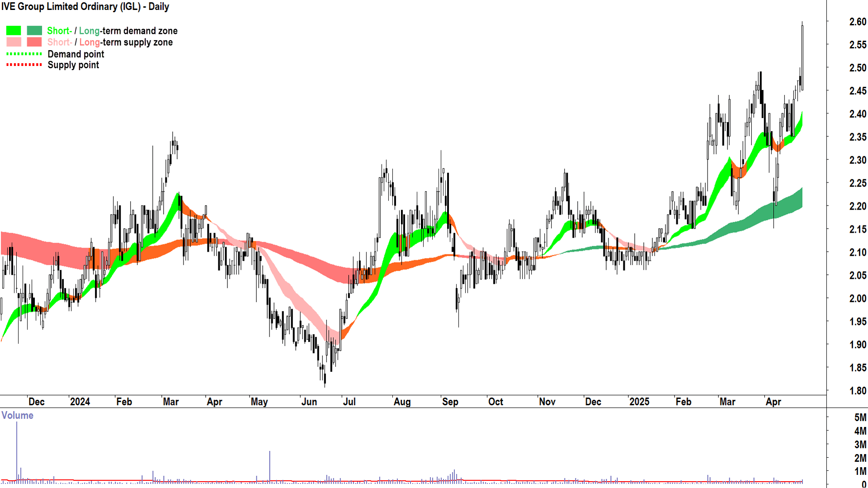
Task: Click the Volume panel label
Action: (x=17, y=415)
